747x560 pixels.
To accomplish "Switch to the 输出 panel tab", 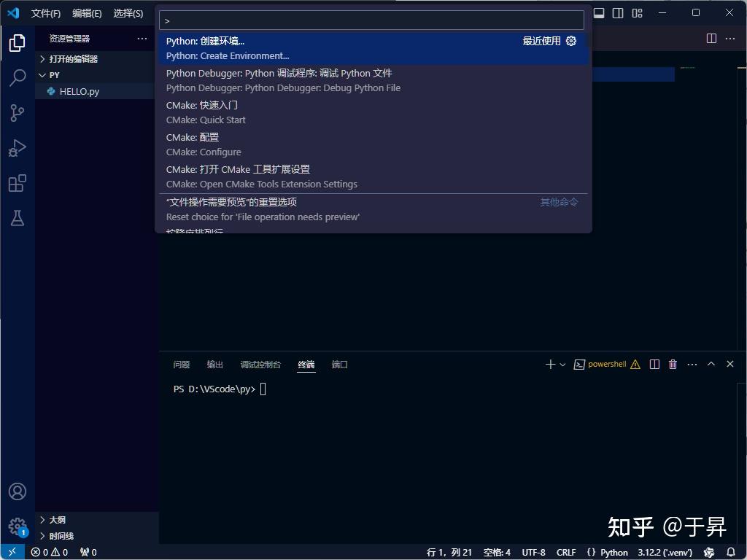I will (214, 365).
